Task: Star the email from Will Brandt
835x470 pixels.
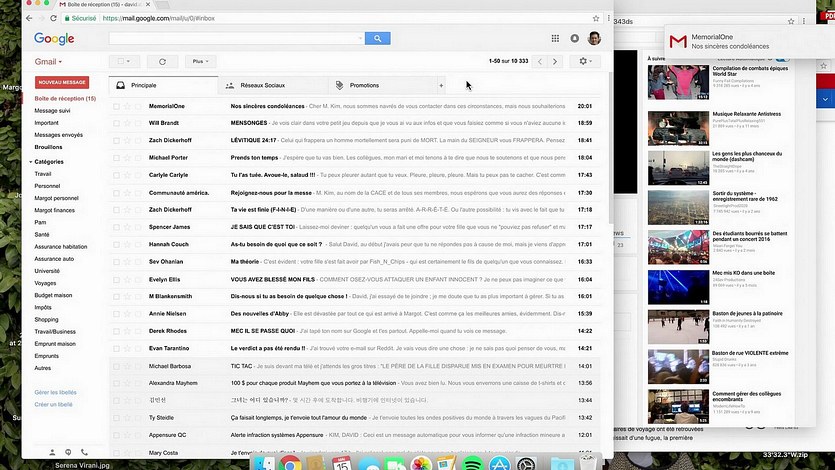Action: [127, 123]
